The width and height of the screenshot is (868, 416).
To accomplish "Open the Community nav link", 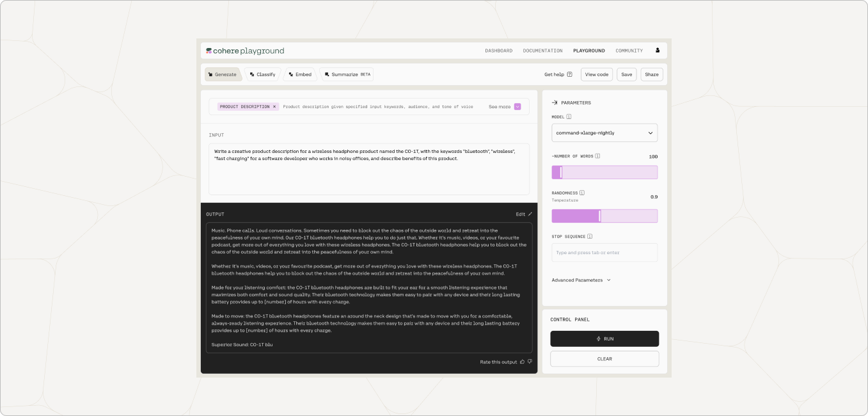I will click(x=629, y=51).
